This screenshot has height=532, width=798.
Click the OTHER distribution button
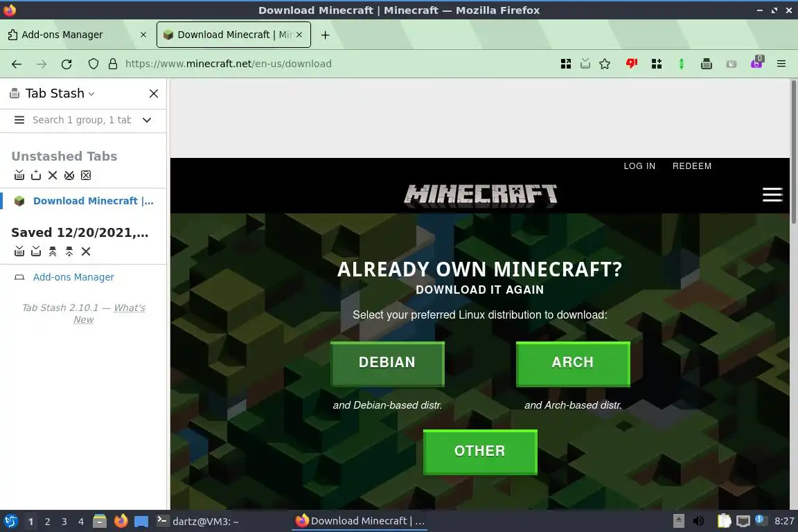tap(480, 452)
